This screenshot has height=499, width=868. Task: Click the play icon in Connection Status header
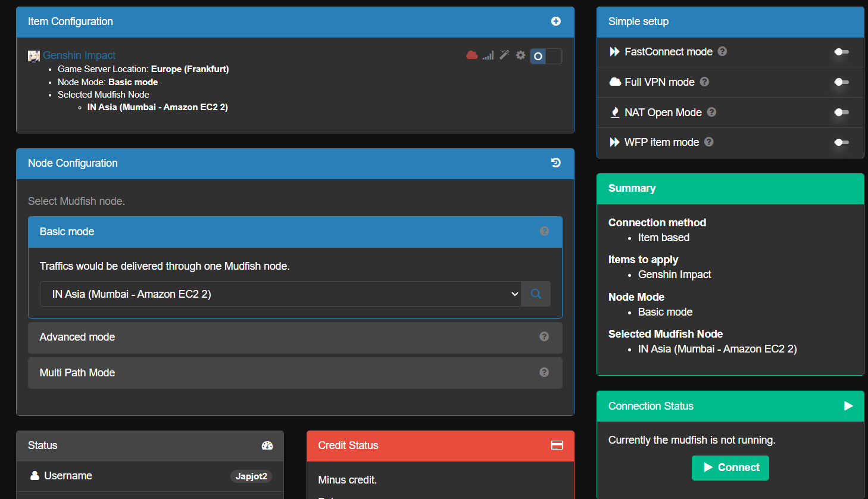[x=848, y=406]
